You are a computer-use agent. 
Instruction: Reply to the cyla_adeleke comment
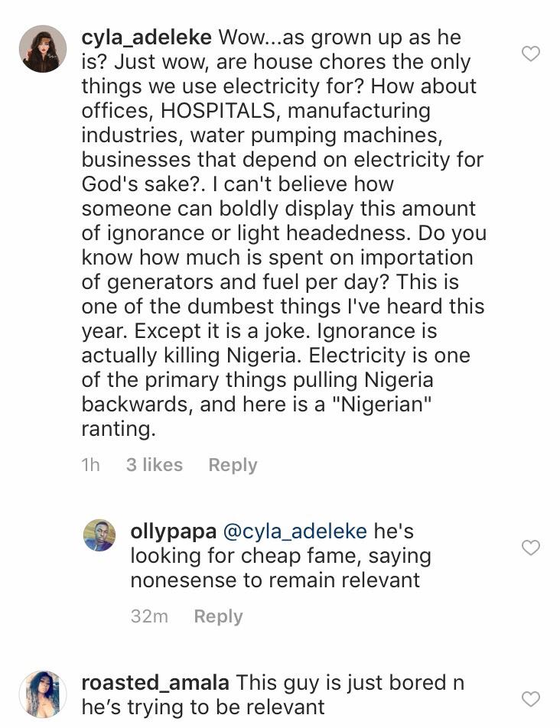click(x=233, y=465)
